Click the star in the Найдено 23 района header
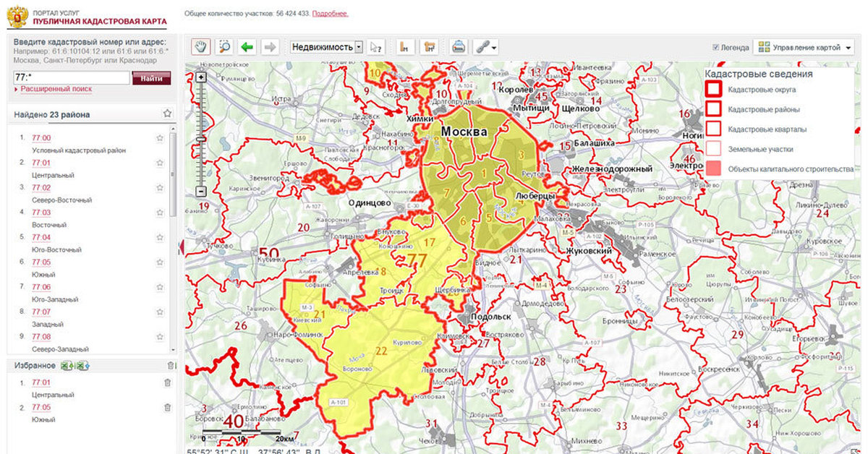This screenshot has width=868, height=454. tap(167, 113)
